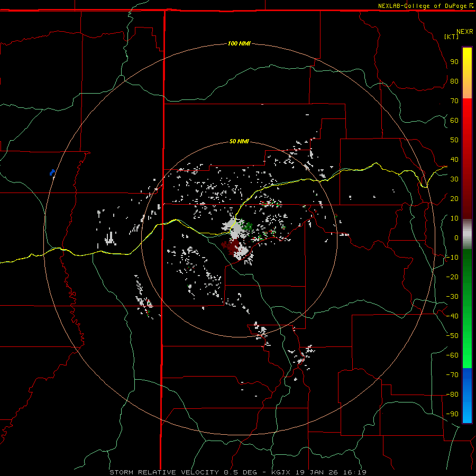The image size is (476, 476).
Task: Click the NEXLAB-College of DuPage header text
Action: pyautogui.click(x=422, y=6)
